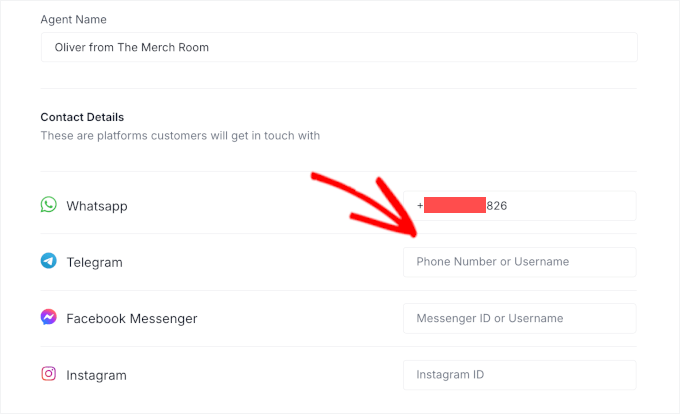The width and height of the screenshot is (680, 414).
Task: Click into the Telegram phone number field
Action: click(519, 262)
